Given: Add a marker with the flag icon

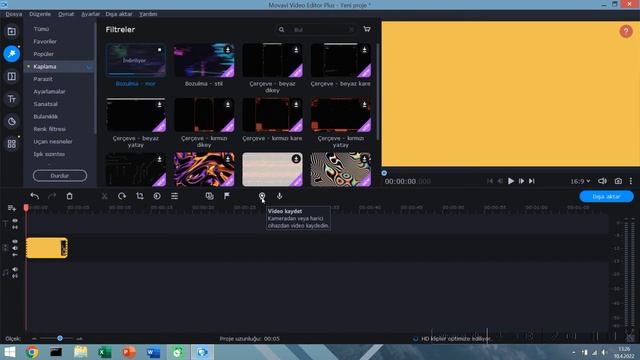Looking at the screenshot, I should point(227,196).
